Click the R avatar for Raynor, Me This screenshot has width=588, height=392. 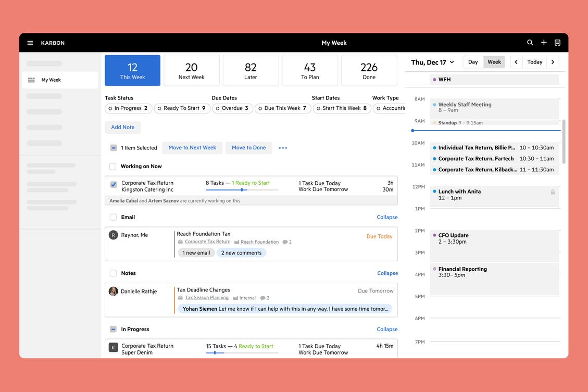click(113, 235)
